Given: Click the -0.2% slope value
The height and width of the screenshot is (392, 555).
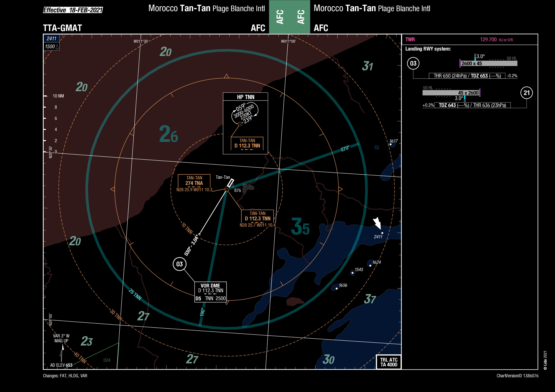Looking at the screenshot, I should pos(512,76).
